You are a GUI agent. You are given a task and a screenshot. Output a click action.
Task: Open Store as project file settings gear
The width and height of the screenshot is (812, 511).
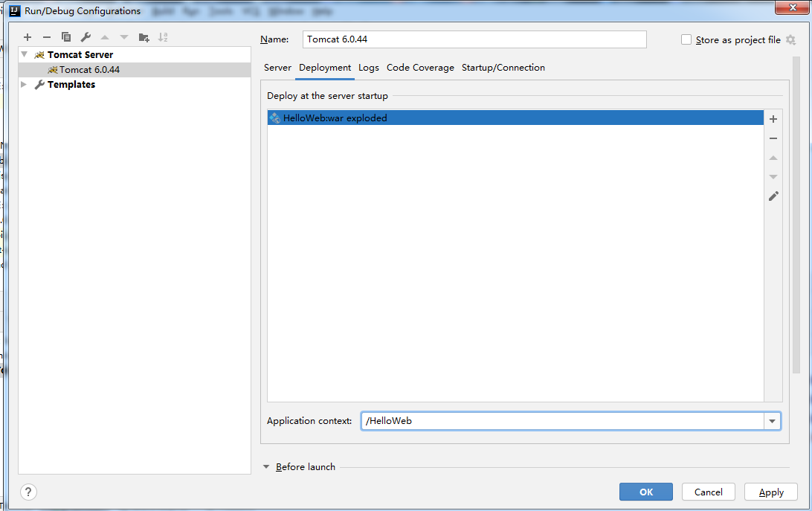790,40
